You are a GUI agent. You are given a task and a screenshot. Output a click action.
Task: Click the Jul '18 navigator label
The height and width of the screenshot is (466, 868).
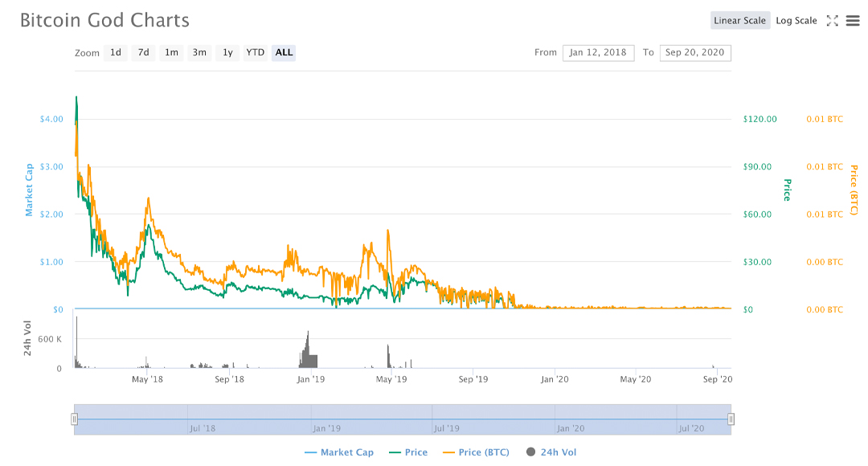click(203, 428)
